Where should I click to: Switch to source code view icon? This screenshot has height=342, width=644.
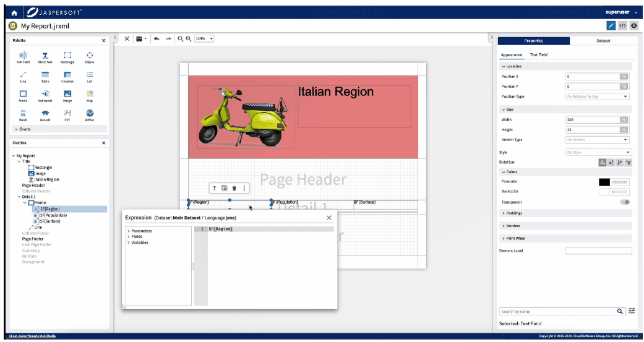coord(622,26)
